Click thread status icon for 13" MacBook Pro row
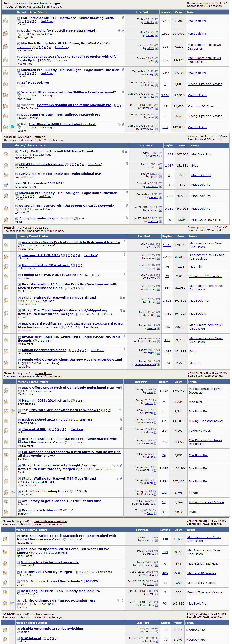The height and width of the screenshot is (644, 232). (5, 84)
